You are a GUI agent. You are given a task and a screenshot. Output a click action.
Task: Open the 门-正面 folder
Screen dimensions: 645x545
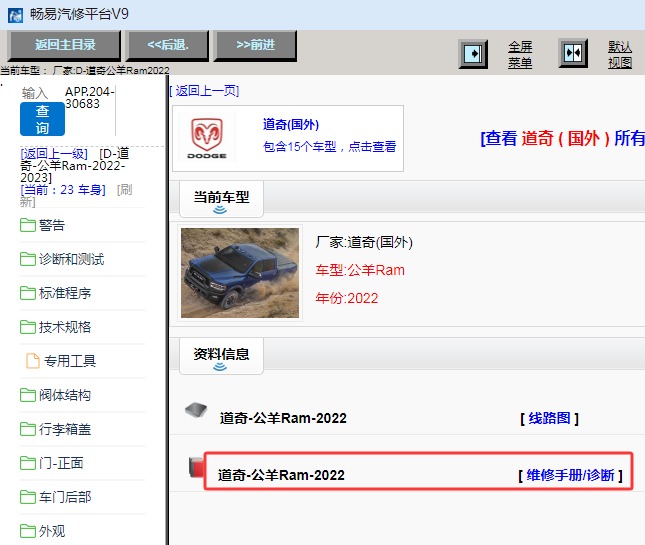pos(61,463)
